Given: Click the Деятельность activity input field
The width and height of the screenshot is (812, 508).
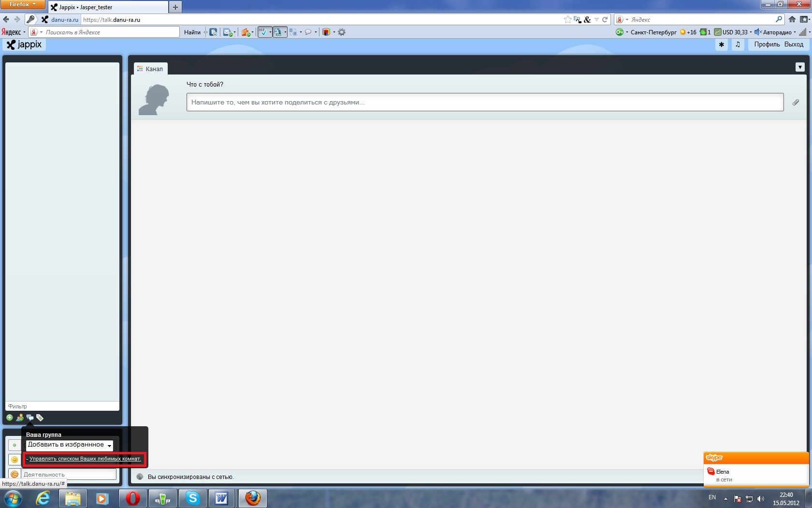Looking at the screenshot, I should 69,474.
